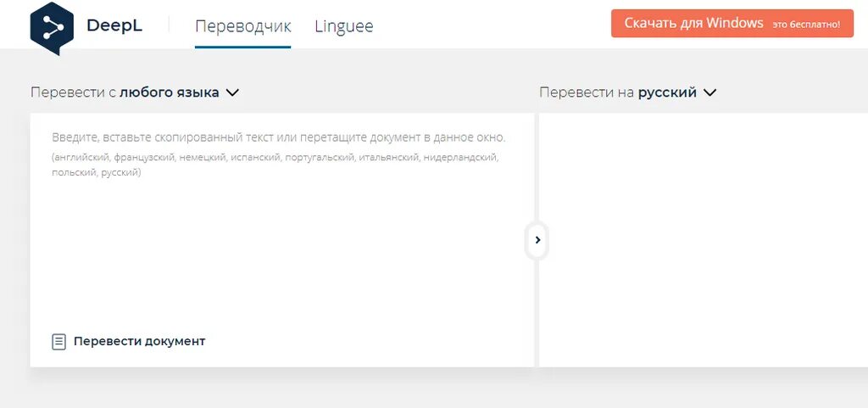The width and height of the screenshot is (868, 408).
Task: Open the Linguee tab
Action: [x=344, y=26]
